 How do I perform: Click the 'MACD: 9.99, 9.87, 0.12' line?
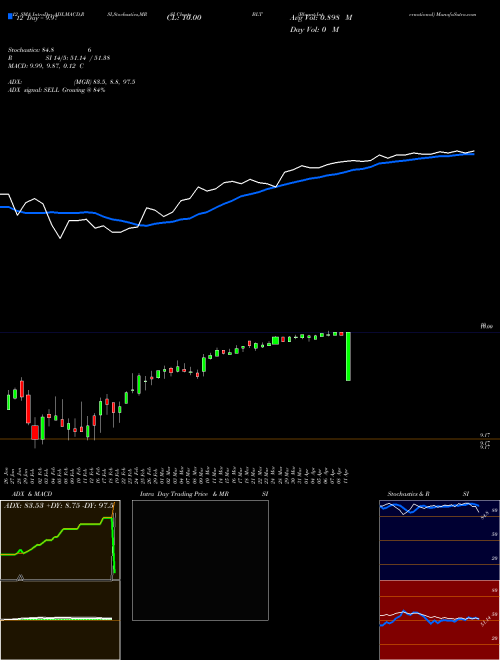[46, 66]
